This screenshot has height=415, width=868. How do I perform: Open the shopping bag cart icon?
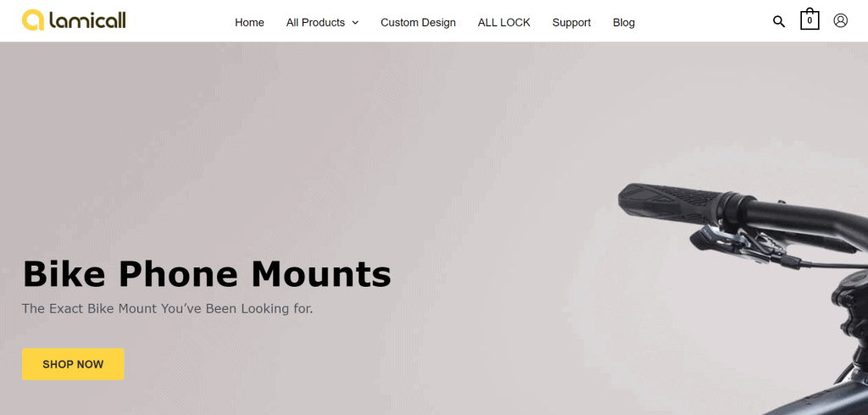pos(810,19)
